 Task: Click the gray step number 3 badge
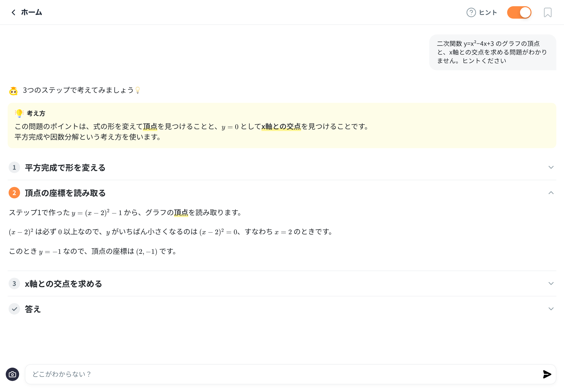[x=14, y=284]
